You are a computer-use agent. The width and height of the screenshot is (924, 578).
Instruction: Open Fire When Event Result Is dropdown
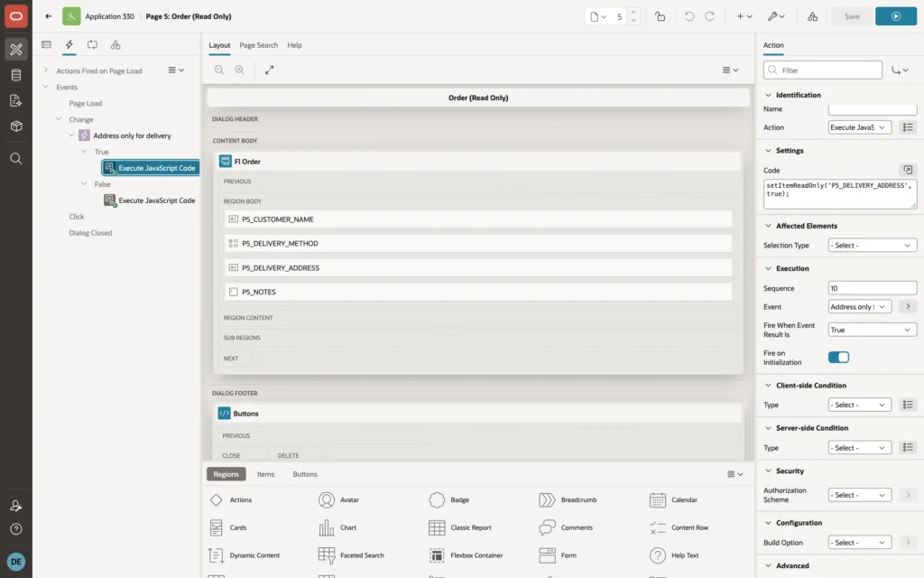873,331
